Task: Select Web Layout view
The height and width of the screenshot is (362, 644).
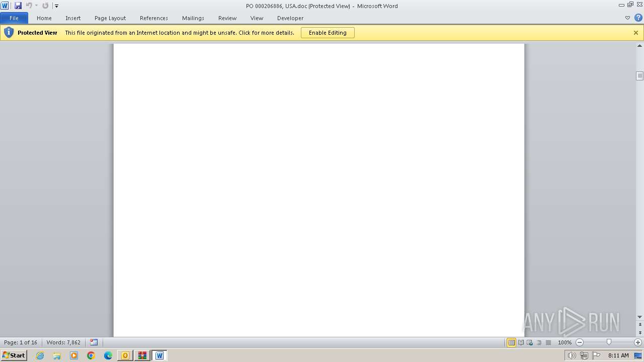Action: coord(530,342)
